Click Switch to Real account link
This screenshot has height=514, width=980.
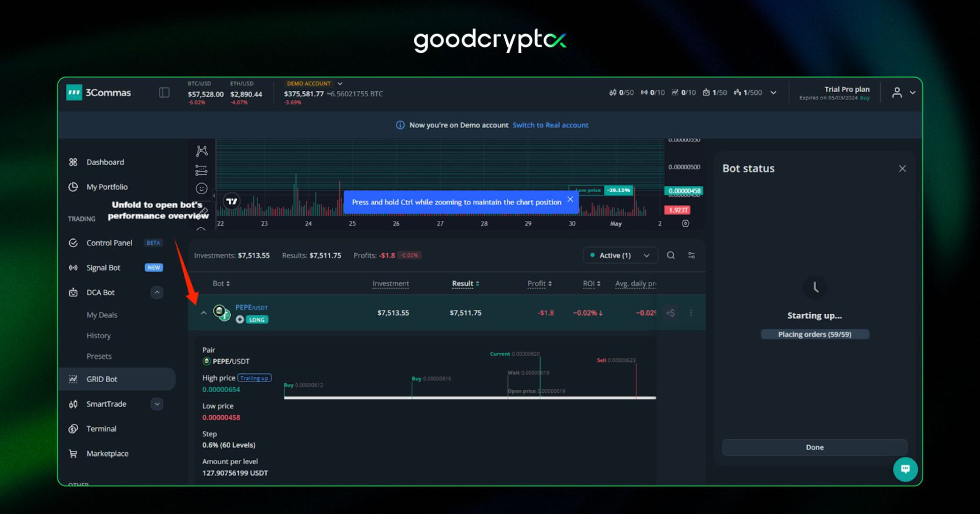pos(550,125)
